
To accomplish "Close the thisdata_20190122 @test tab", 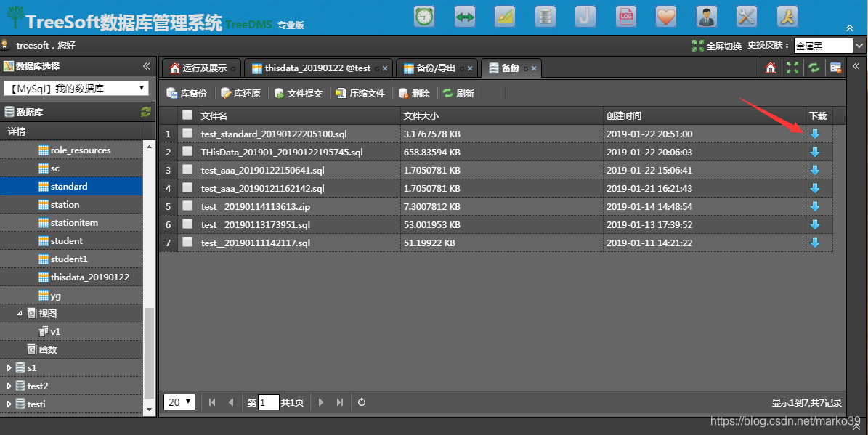I will click(x=385, y=68).
